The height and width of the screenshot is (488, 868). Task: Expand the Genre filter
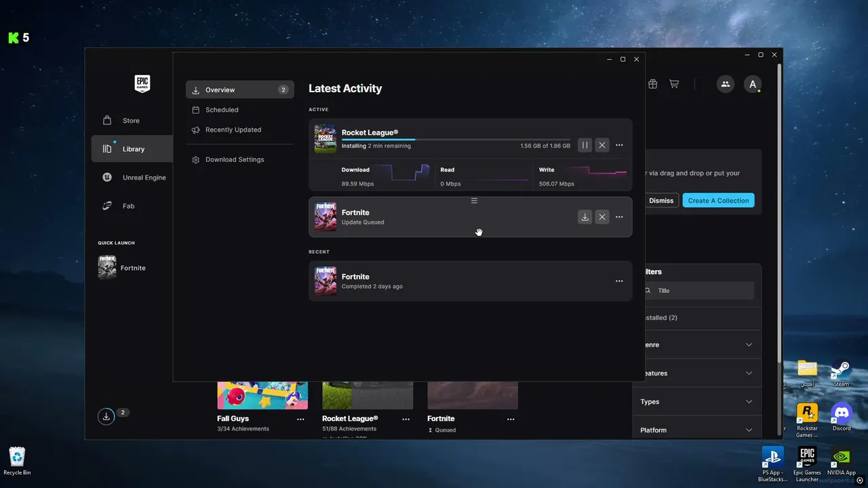coord(697,345)
